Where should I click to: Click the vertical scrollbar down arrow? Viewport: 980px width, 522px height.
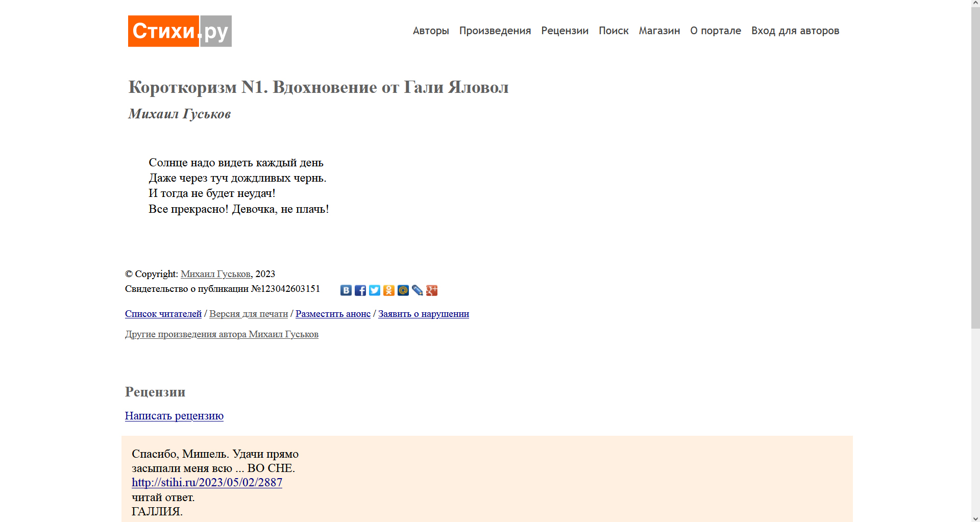click(975, 518)
